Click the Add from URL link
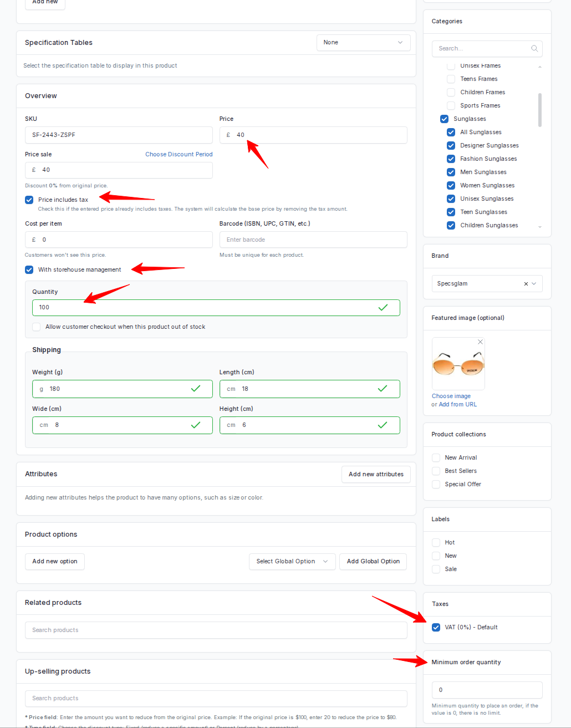The height and width of the screenshot is (728, 571). pyautogui.click(x=458, y=405)
